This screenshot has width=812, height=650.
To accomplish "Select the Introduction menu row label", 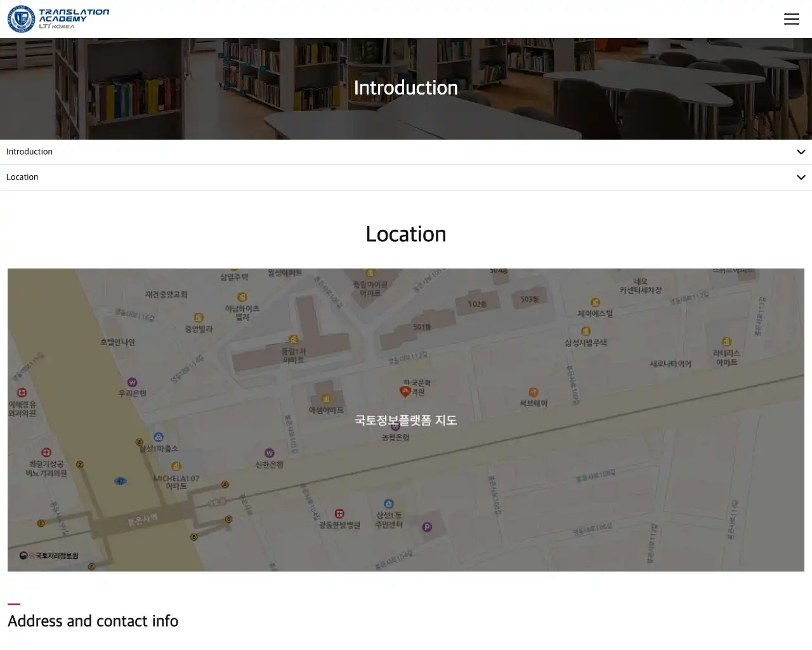I will (x=30, y=152).
